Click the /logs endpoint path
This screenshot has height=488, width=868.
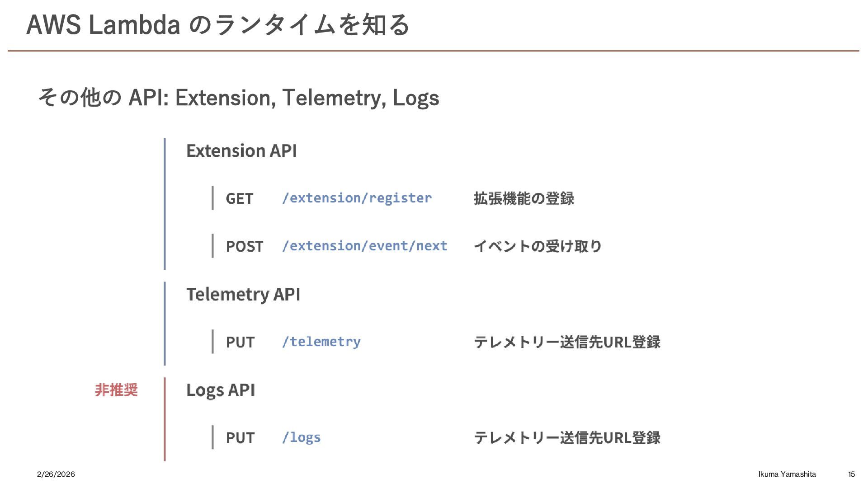pos(301,437)
